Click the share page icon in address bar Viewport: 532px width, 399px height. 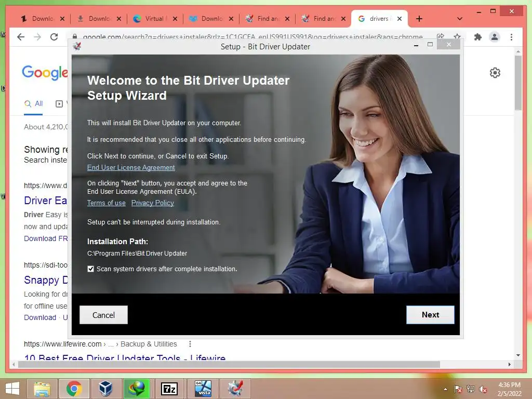click(441, 36)
